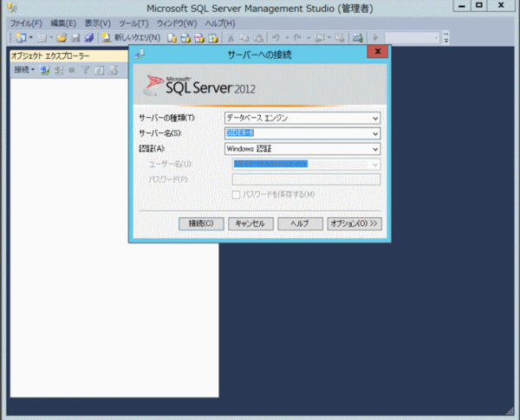Click the 接続(C) connect button

201,223
